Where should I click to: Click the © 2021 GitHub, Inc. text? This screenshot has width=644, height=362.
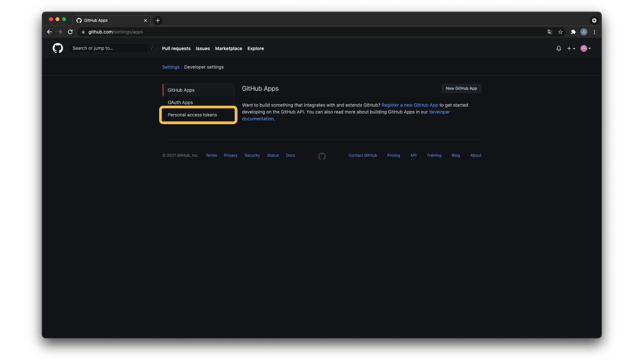180,155
